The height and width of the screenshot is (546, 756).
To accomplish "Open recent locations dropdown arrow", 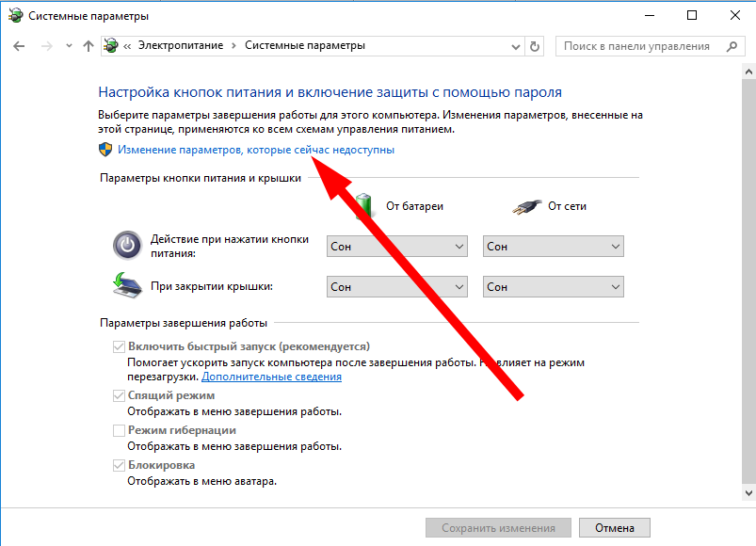I will coord(69,46).
